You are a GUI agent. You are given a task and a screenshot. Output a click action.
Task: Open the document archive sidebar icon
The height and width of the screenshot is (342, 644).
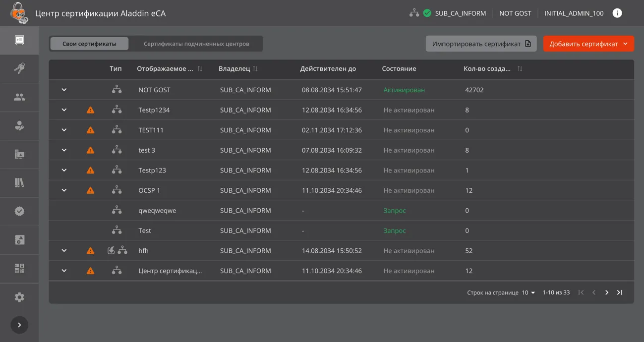coord(19,240)
